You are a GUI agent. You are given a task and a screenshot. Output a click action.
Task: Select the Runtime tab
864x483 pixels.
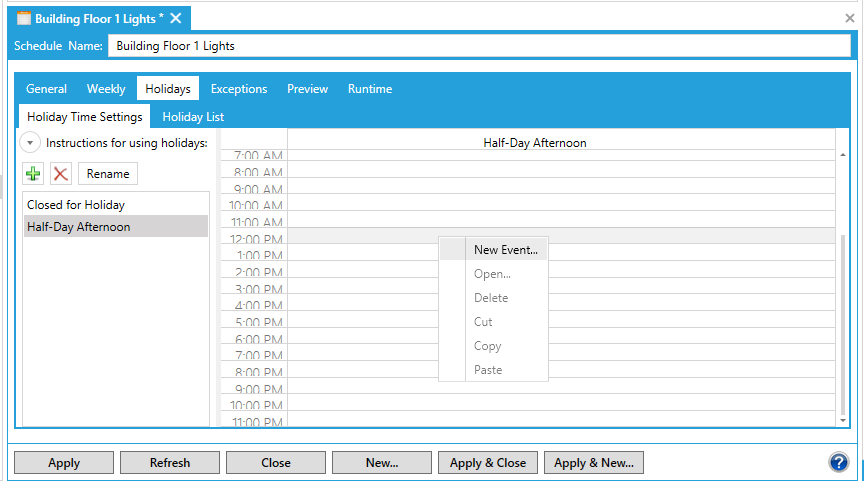(370, 89)
